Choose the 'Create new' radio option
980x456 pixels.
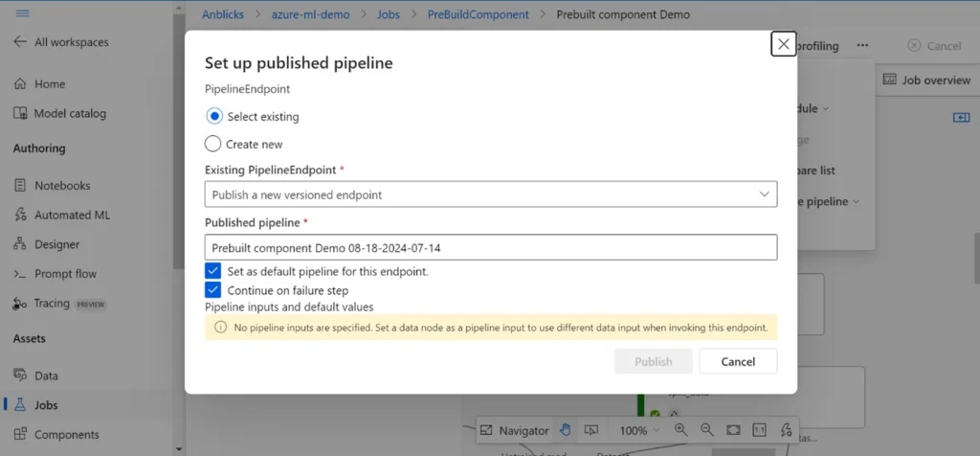(213, 144)
